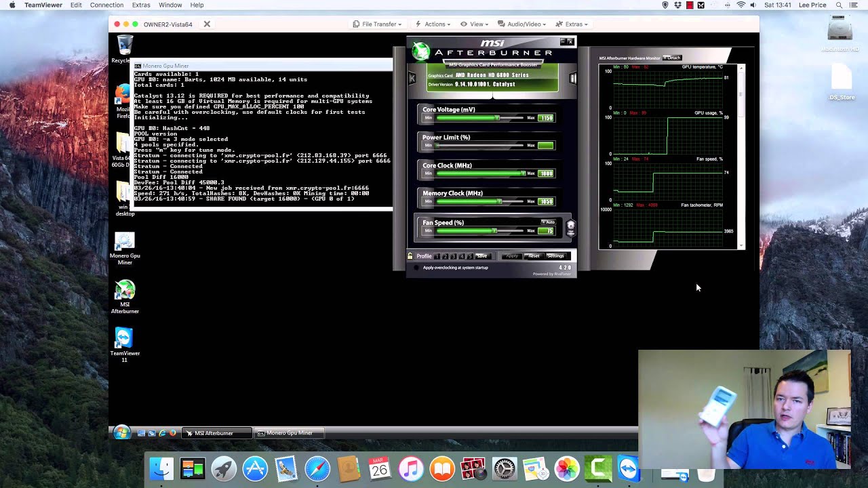Open the Audio/Video dropdown menu
The height and width of the screenshot is (488, 868).
tap(521, 24)
